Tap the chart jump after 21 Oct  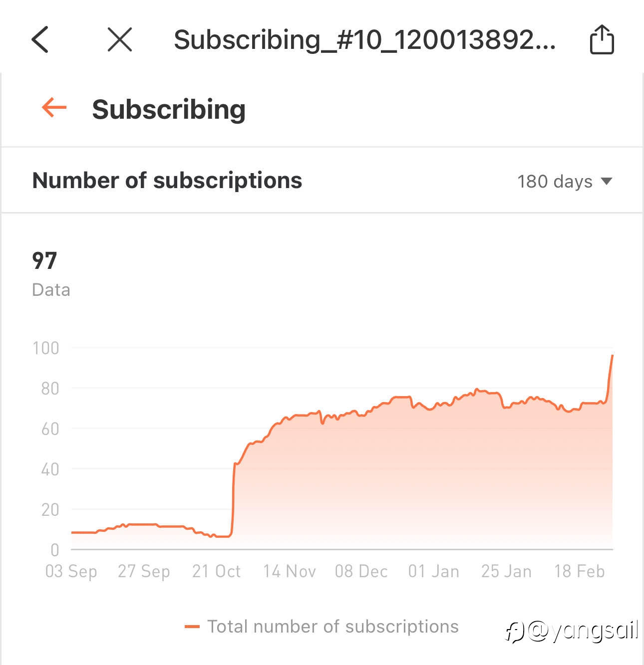click(x=234, y=499)
